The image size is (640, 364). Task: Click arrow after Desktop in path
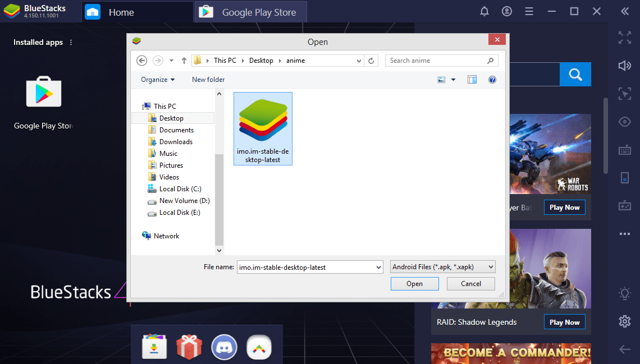click(x=280, y=61)
